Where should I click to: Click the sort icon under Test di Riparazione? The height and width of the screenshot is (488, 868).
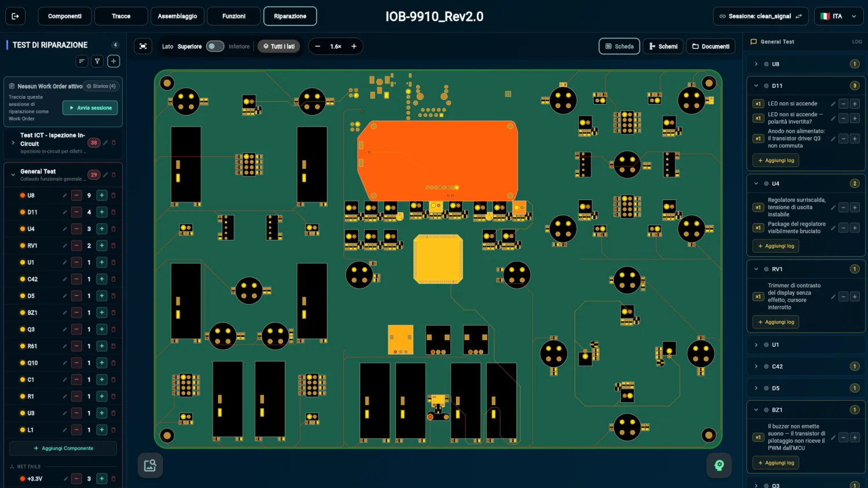[x=82, y=61]
